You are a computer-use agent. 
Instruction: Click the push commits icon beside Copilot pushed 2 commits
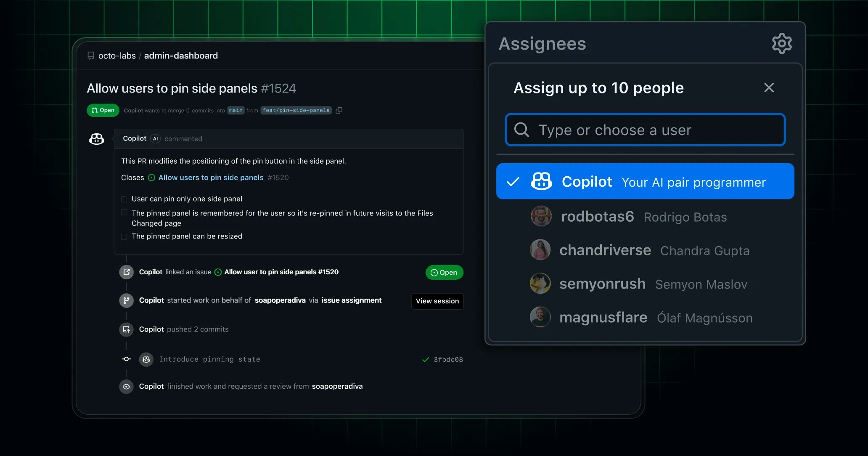click(126, 329)
